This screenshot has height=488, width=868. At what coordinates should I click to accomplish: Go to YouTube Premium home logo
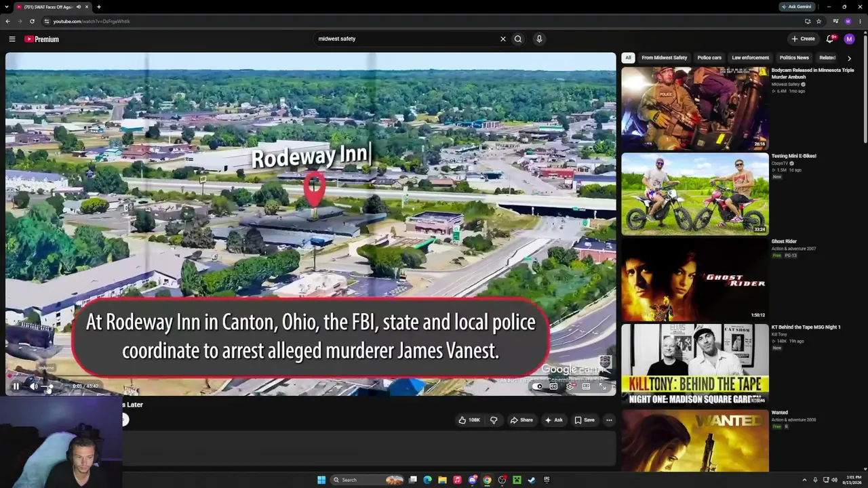(42, 39)
